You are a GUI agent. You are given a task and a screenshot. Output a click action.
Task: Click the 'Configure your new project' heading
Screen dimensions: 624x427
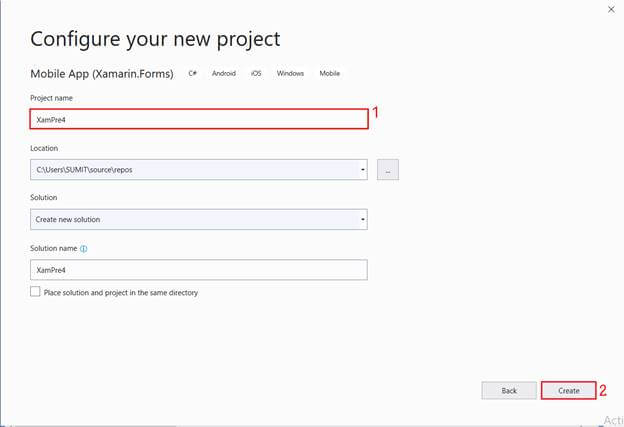(155, 40)
